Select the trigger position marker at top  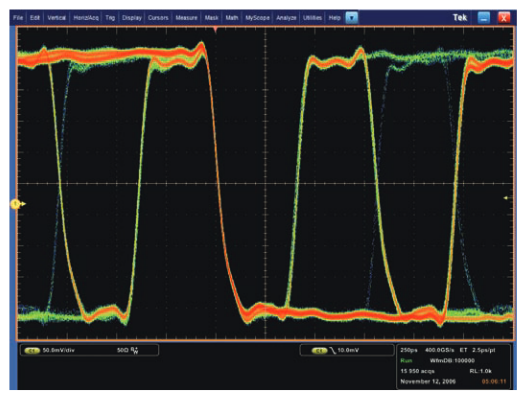[x=215, y=30]
